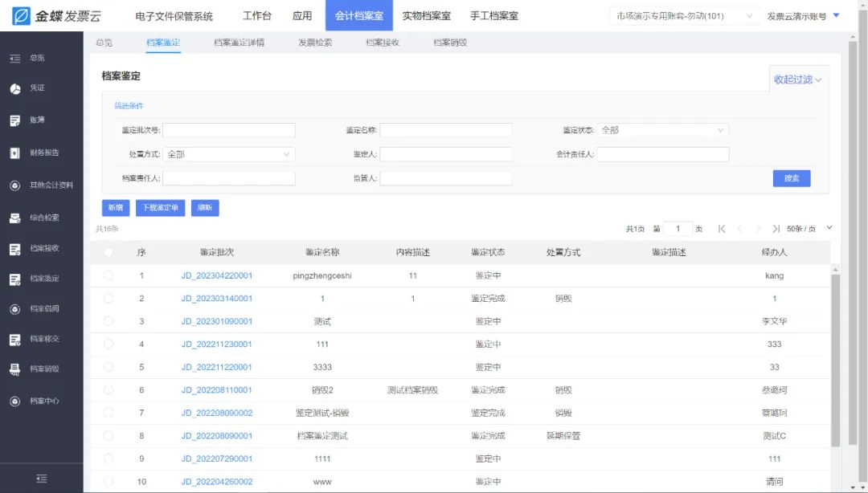This screenshot has width=868, height=493.
Task: Jump to the last page of results
Action: coord(776,229)
